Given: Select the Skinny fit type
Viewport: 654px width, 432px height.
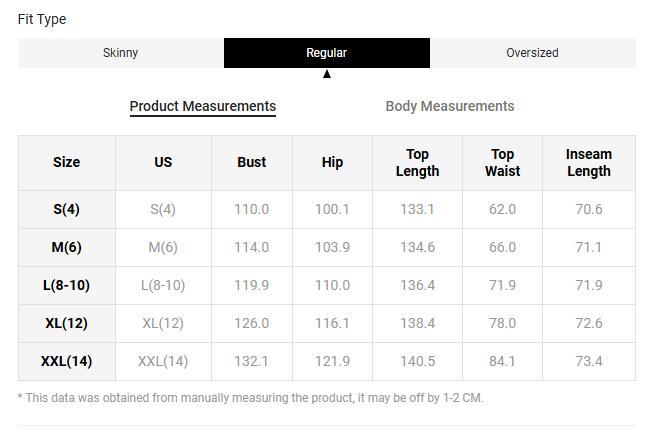Looking at the screenshot, I should (121, 53).
